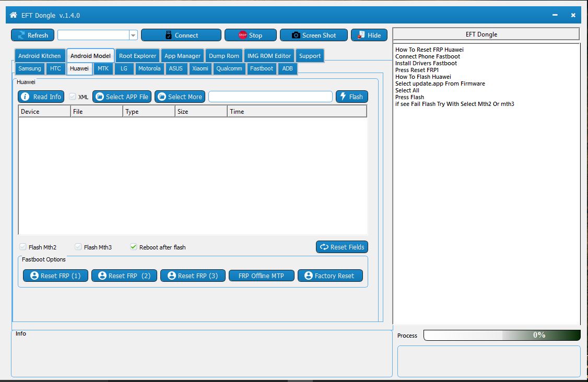The image size is (588, 382).
Task: Select the ASUS brand tab
Action: click(176, 68)
